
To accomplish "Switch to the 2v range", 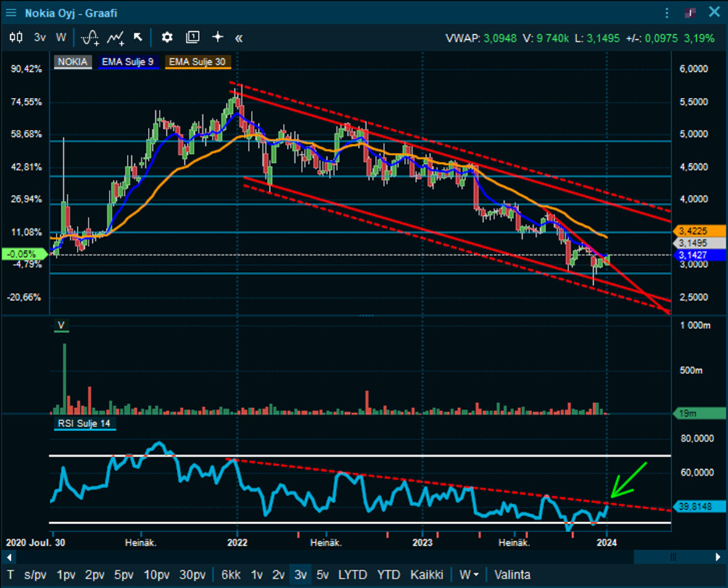I will point(278,575).
